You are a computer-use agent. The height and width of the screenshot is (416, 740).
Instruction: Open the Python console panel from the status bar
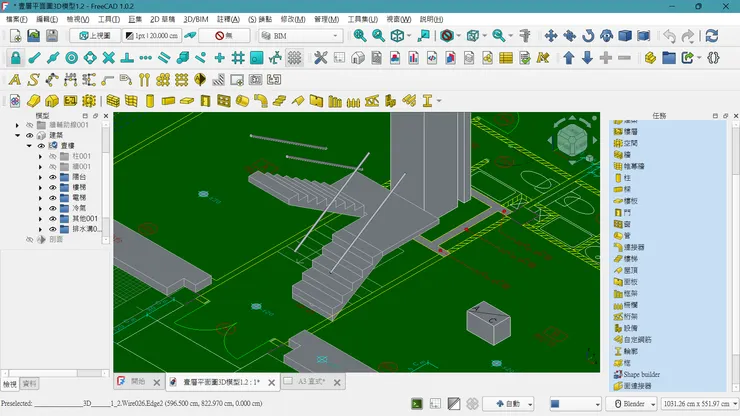point(418,404)
